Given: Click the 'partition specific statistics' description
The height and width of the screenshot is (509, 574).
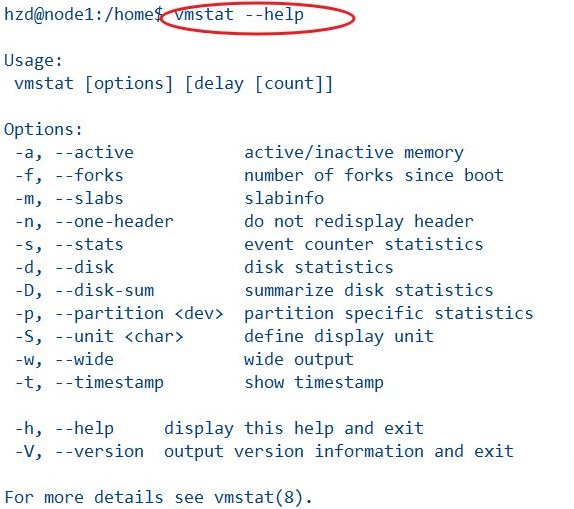Looking at the screenshot, I should [x=389, y=314].
